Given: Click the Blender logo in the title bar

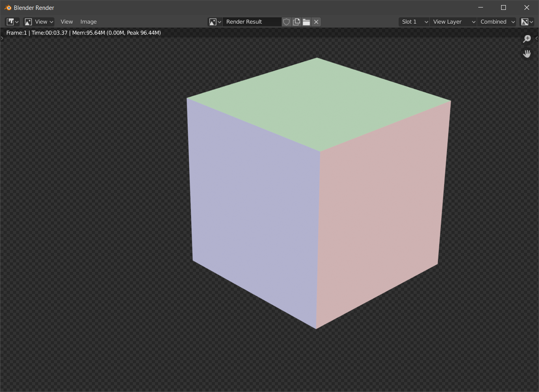Looking at the screenshot, I should point(7,7).
